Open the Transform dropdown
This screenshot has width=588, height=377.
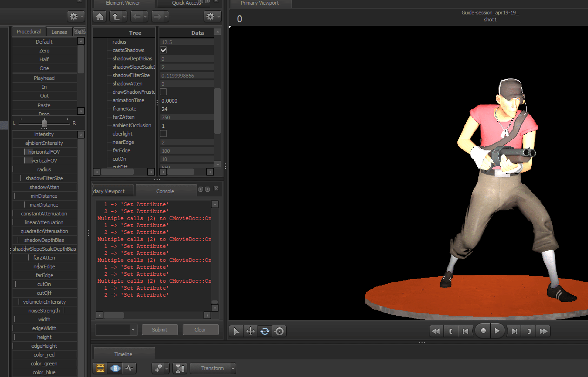(213, 368)
